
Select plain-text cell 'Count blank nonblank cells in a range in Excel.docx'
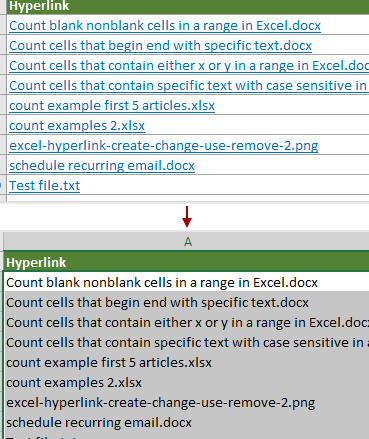click(x=186, y=283)
